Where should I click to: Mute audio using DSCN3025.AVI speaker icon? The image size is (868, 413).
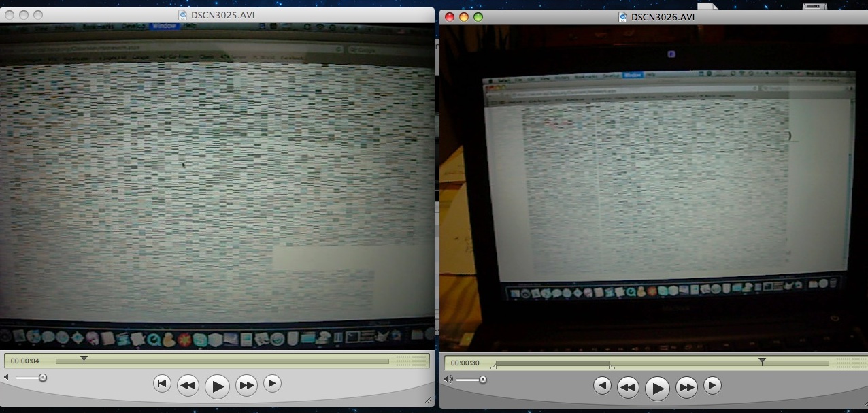point(7,377)
